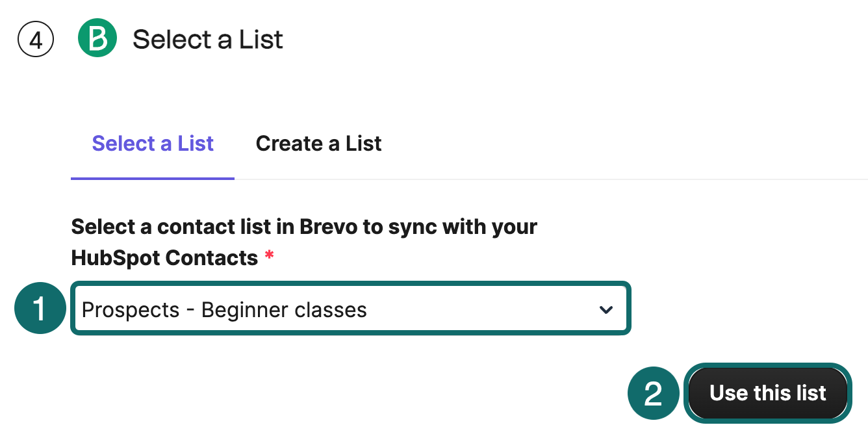Open the Select a List tab
This screenshot has width=868, height=438.
tap(153, 144)
